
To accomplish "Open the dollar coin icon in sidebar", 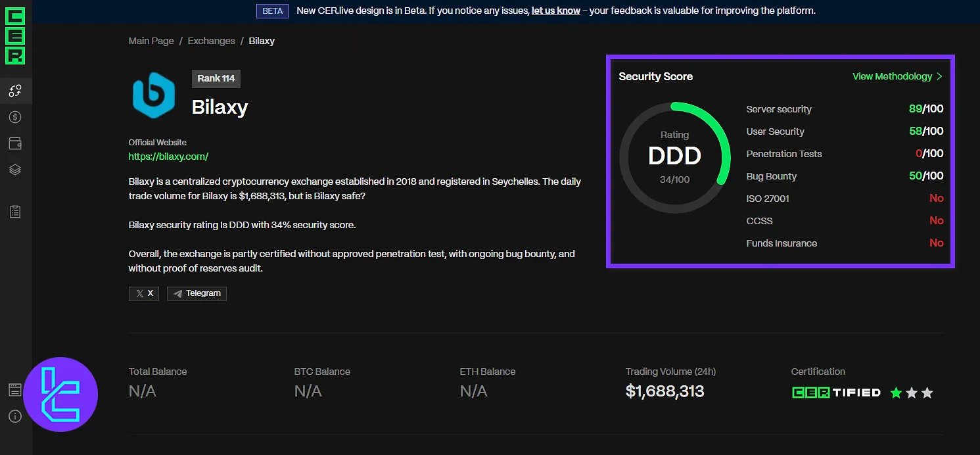I will tap(15, 117).
